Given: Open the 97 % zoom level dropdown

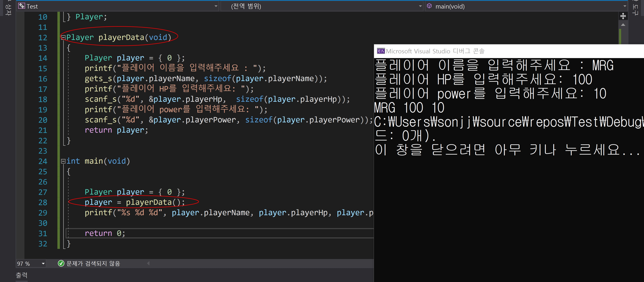Looking at the screenshot, I should 43,264.
